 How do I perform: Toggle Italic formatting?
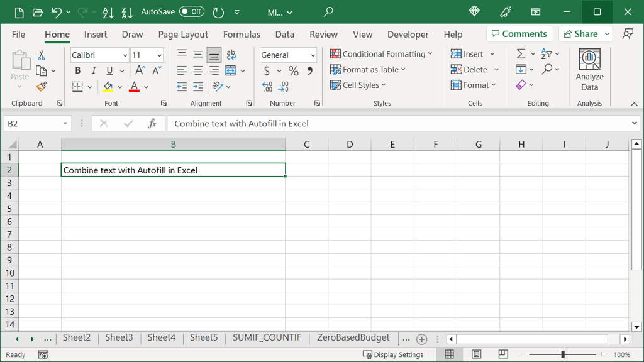(x=94, y=70)
